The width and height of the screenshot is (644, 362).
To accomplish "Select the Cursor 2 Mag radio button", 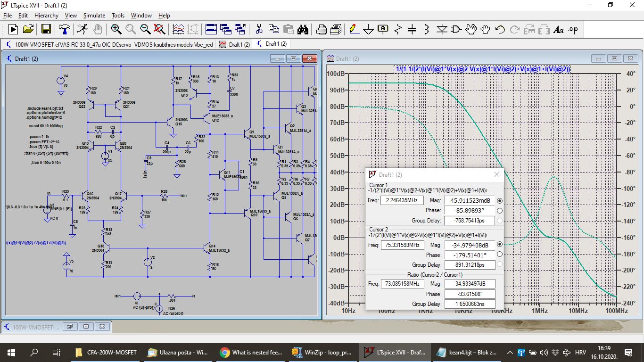I will pos(500,244).
